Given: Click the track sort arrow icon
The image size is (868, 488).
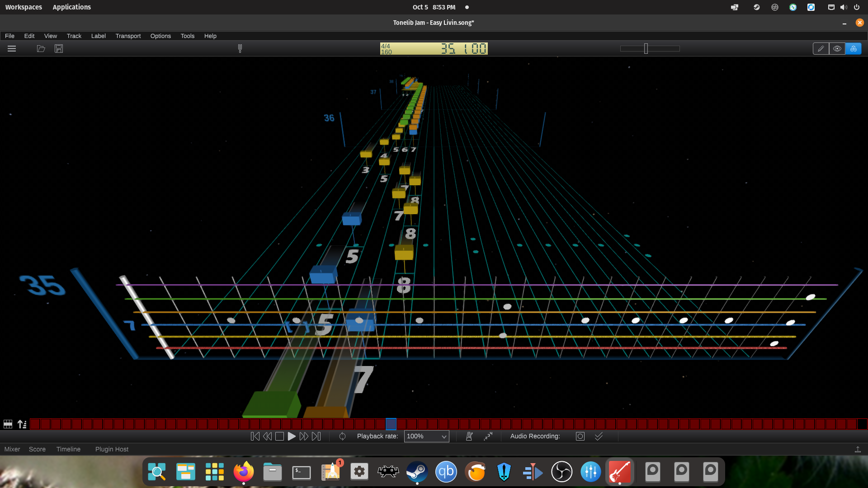Looking at the screenshot, I should click(x=22, y=424).
